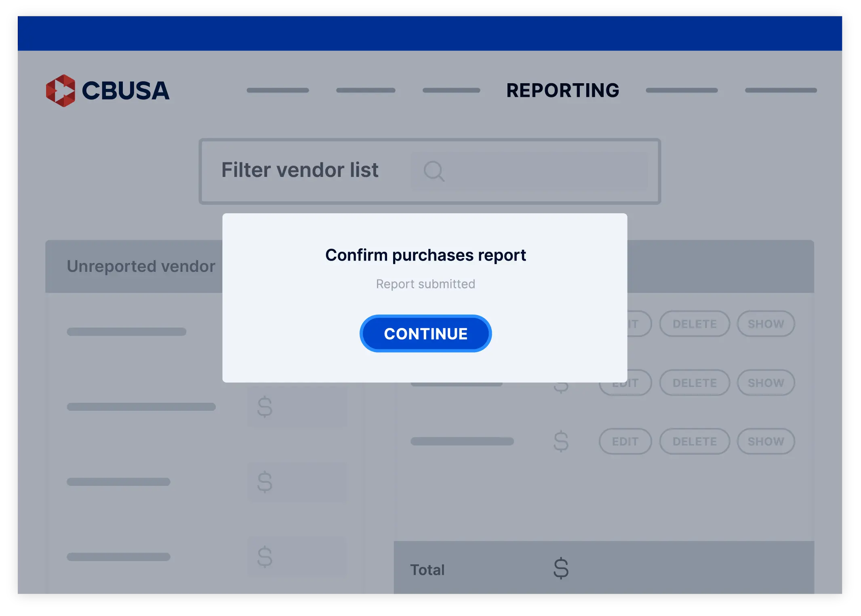861x616 pixels.
Task: Click the search magnifier icon
Action: (x=434, y=171)
